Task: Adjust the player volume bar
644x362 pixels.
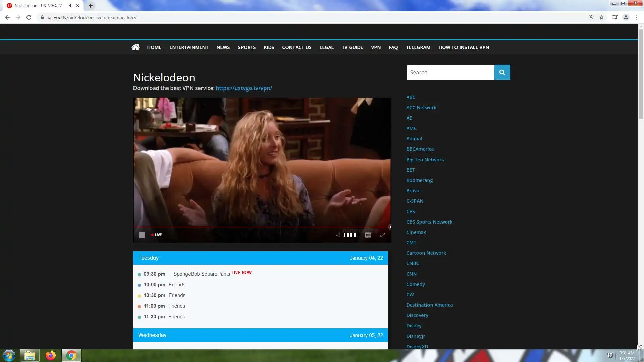Action: click(351, 235)
